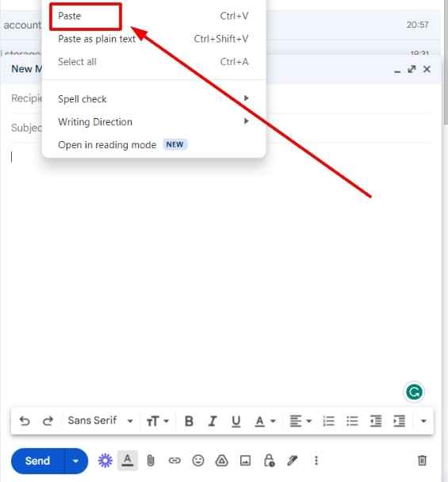Viewport: 448px width, 482px height.
Task: Click the blue Send button
Action: pyautogui.click(x=37, y=461)
